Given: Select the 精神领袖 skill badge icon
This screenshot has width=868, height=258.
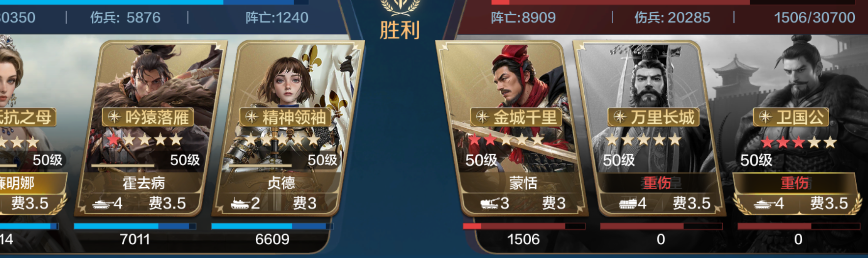Looking at the screenshot, I should 251,117.
